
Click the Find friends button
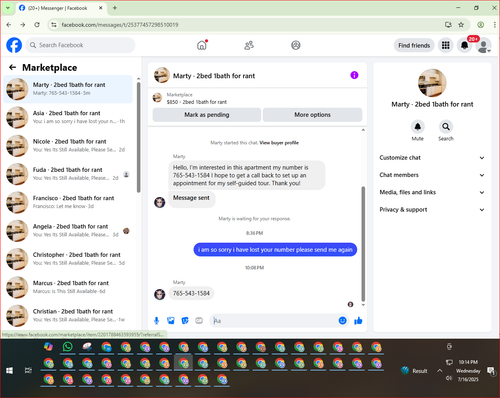tap(414, 45)
